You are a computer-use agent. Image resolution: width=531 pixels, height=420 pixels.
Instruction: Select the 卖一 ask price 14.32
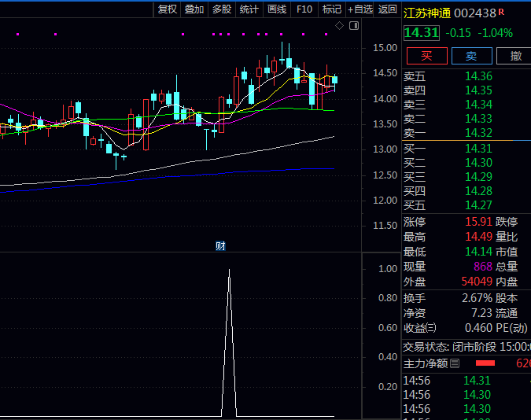point(478,133)
